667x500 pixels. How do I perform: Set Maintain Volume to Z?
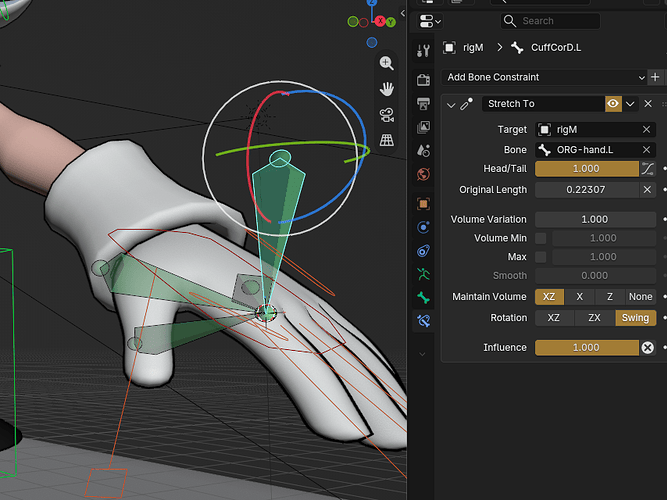(x=610, y=297)
